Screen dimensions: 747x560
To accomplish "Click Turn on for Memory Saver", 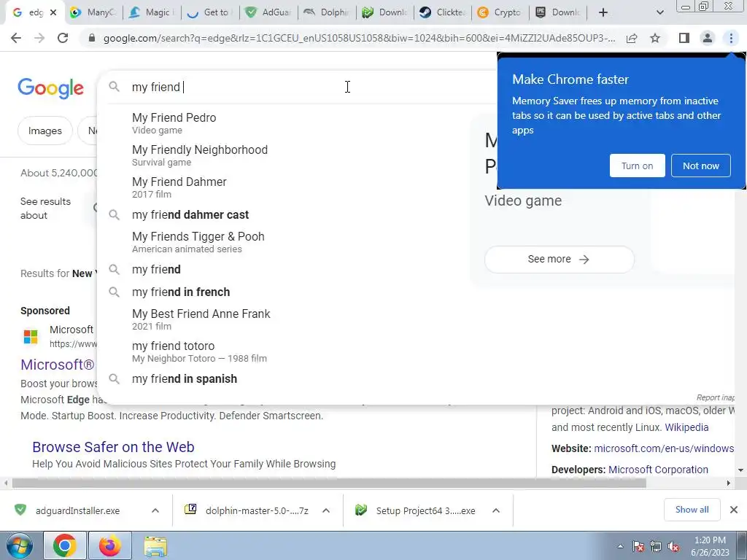I will [x=637, y=166].
